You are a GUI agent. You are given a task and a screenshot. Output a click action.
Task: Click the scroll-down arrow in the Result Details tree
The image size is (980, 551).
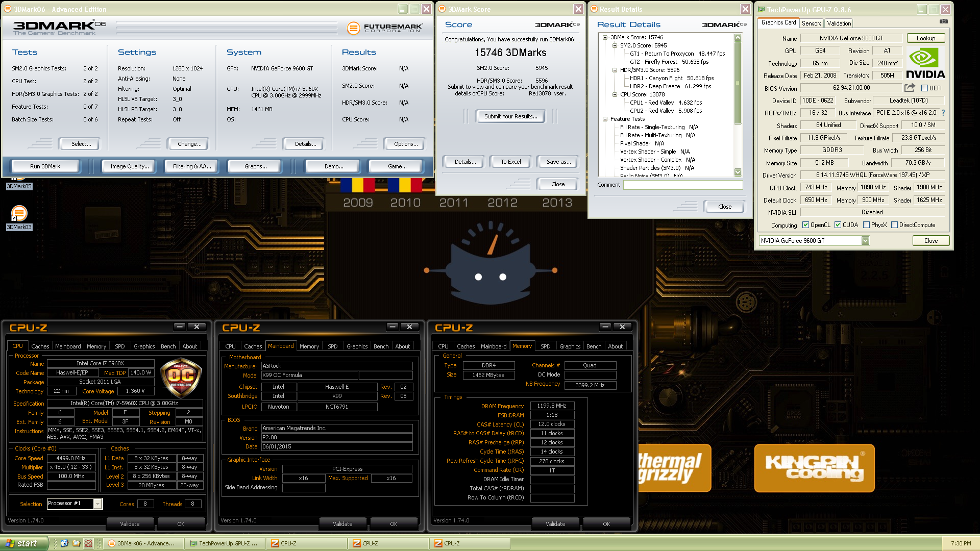(738, 172)
